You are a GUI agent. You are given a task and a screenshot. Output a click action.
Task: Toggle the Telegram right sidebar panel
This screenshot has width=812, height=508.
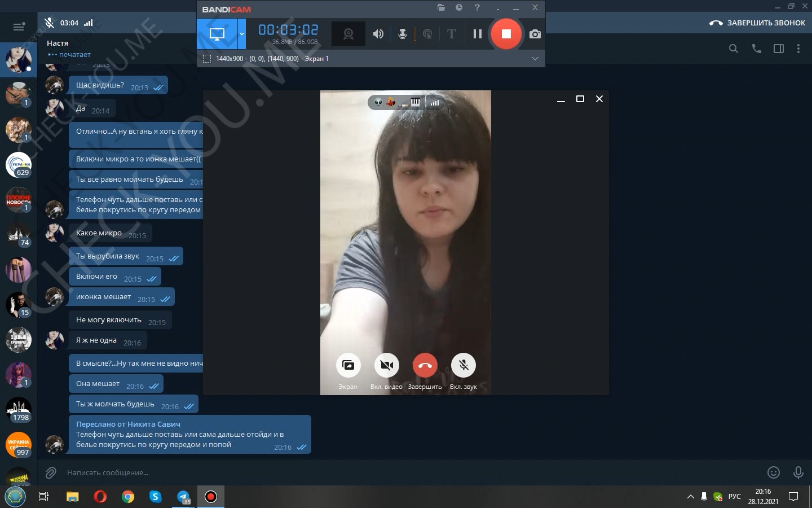coord(779,49)
